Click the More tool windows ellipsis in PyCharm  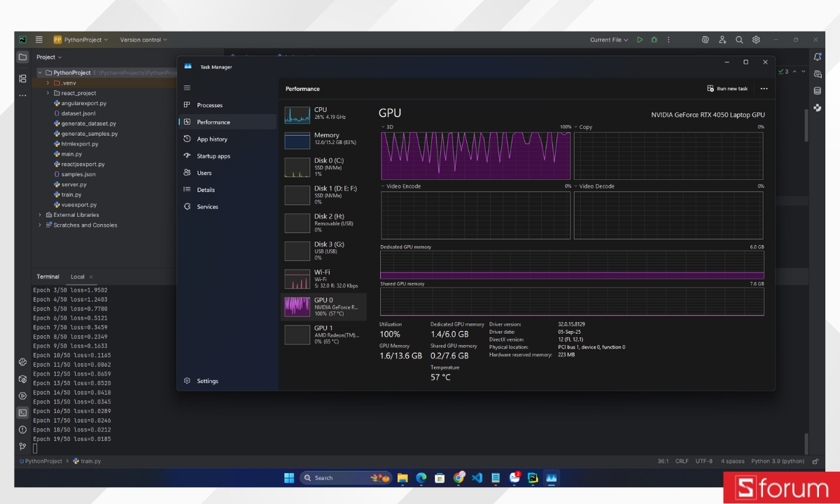coord(22,95)
